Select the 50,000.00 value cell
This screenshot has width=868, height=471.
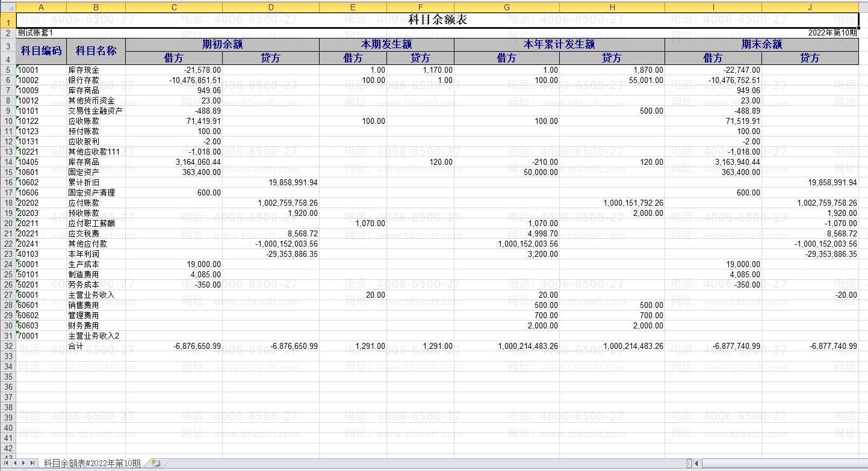[507, 172]
